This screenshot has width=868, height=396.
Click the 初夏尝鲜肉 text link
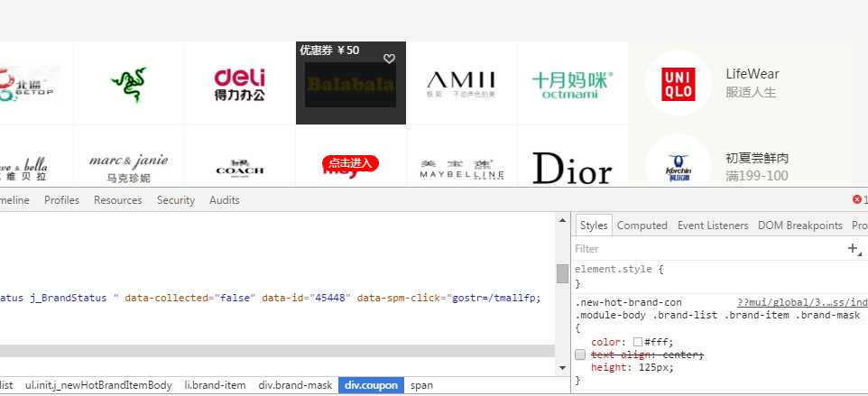pos(757,158)
